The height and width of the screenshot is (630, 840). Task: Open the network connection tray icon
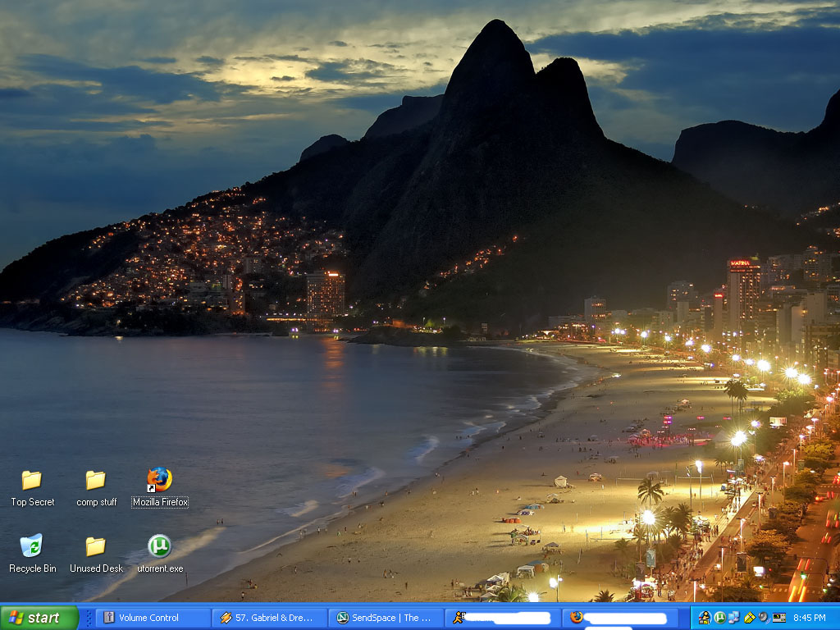pos(733,618)
